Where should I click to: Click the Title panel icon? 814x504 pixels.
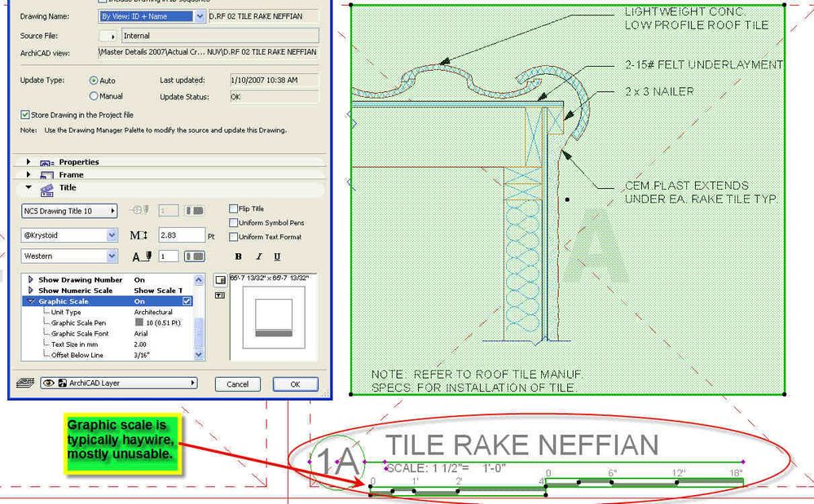point(46,190)
